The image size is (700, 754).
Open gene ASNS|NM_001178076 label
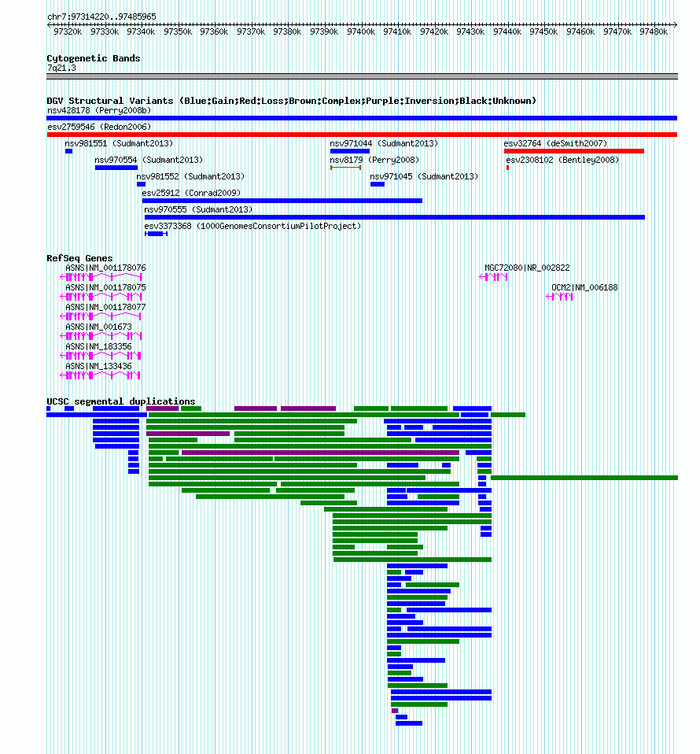pyautogui.click(x=105, y=268)
